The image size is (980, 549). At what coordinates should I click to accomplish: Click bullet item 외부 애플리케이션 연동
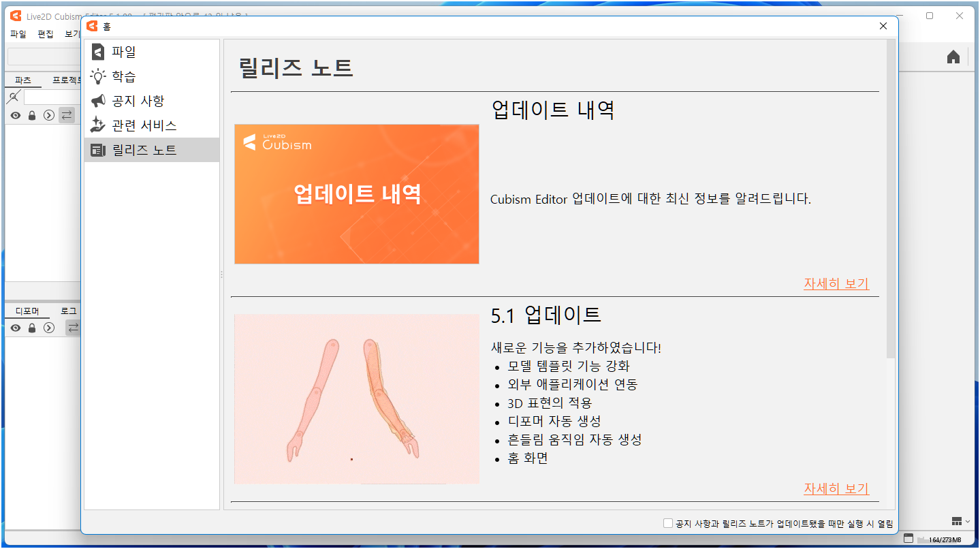[x=573, y=385]
